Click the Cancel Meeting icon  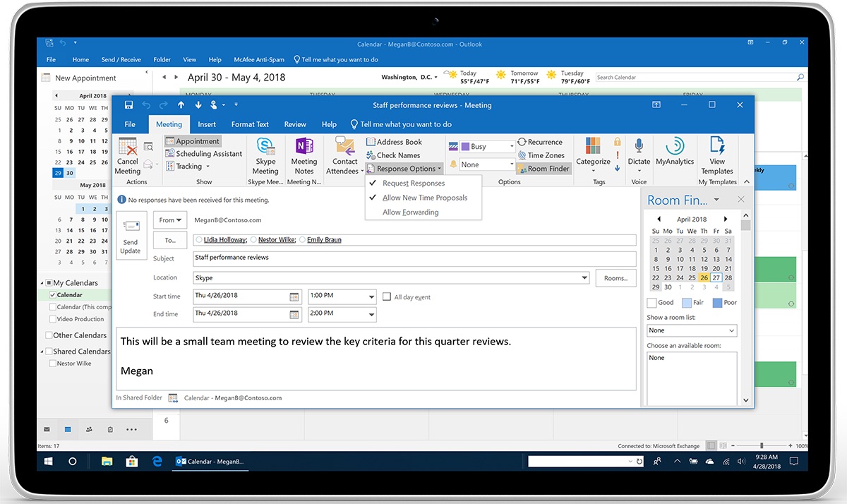pyautogui.click(x=128, y=148)
